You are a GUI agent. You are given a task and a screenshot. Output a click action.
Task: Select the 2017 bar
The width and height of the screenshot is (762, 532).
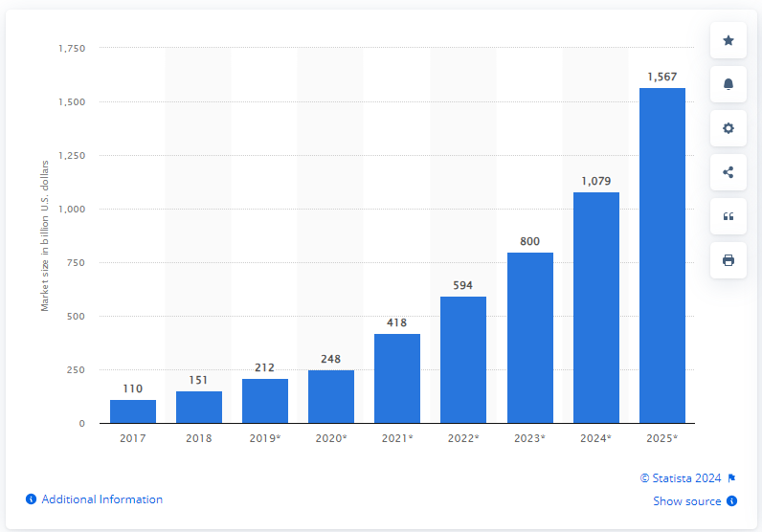click(133, 411)
